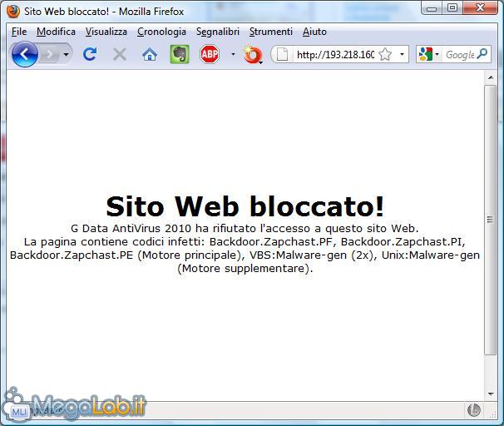Minimize the Firefox window
504x426 pixels.
(x=432, y=7)
